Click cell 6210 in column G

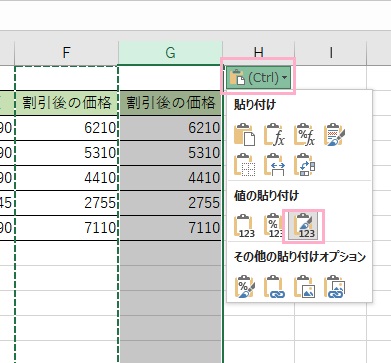(170, 128)
